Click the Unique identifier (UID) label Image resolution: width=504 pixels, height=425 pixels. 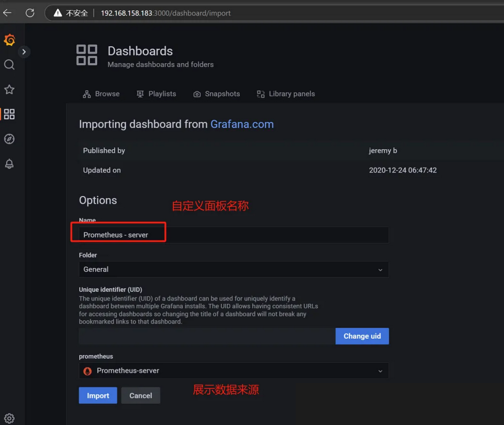pos(111,289)
